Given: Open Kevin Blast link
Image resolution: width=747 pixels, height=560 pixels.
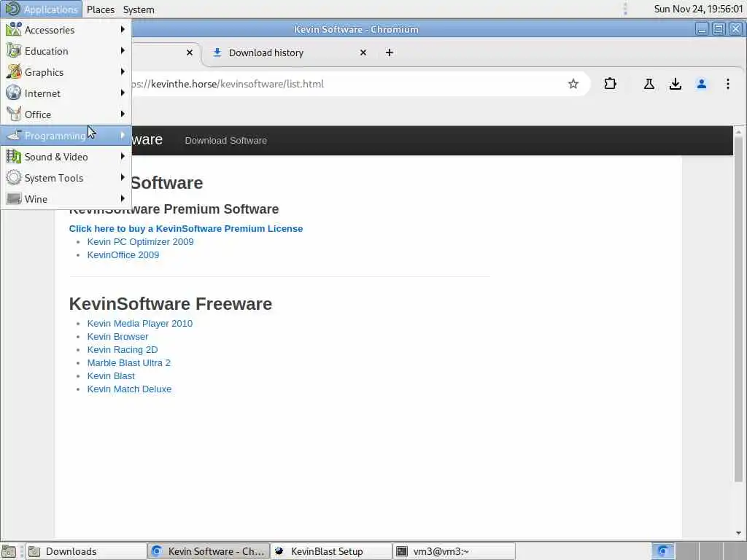Looking at the screenshot, I should point(111,376).
